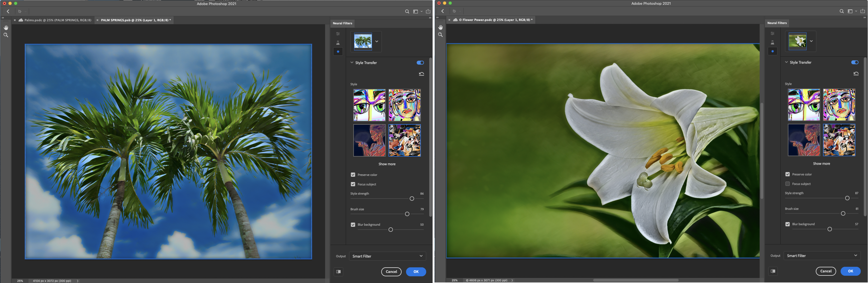Viewport: 868px width, 283px height.
Task: Open the Output Smart Filter dropdown
Action: (387, 256)
